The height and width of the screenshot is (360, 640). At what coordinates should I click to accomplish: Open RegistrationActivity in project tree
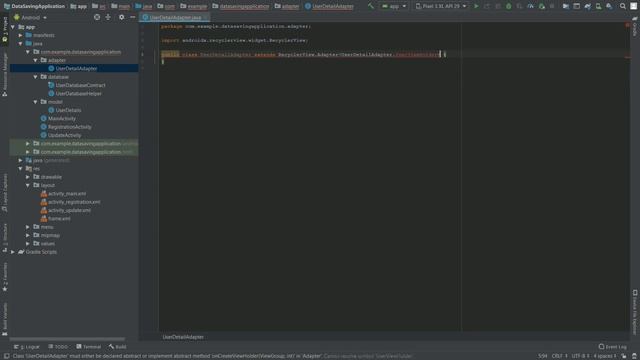tap(69, 127)
